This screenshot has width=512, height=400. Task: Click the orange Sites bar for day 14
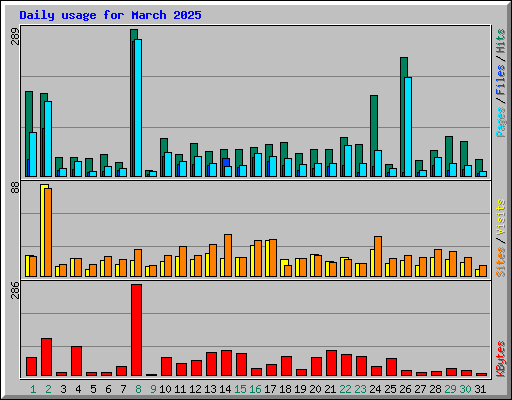tap(228, 255)
